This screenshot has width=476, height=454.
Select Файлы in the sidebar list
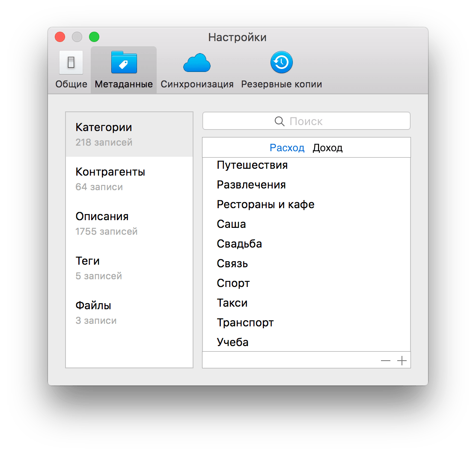point(129,313)
